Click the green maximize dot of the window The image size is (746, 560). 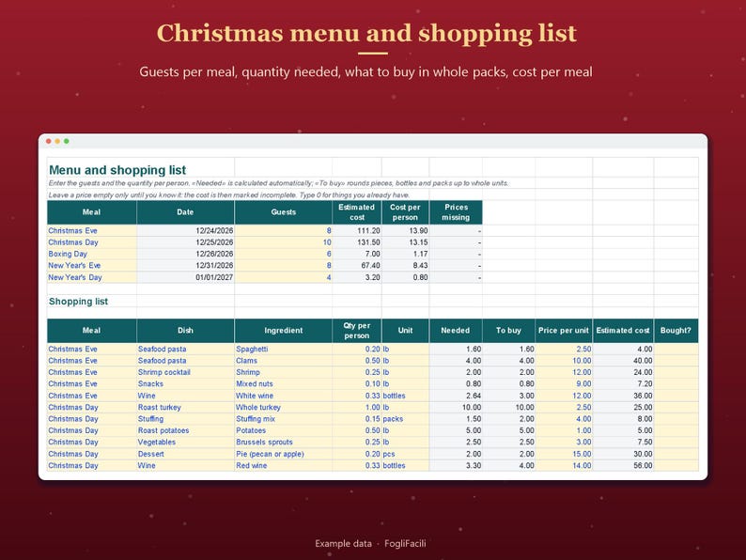[67, 141]
